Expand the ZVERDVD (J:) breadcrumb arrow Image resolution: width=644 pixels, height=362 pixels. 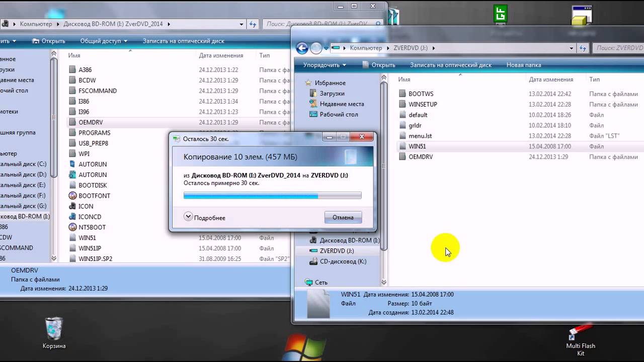433,48
